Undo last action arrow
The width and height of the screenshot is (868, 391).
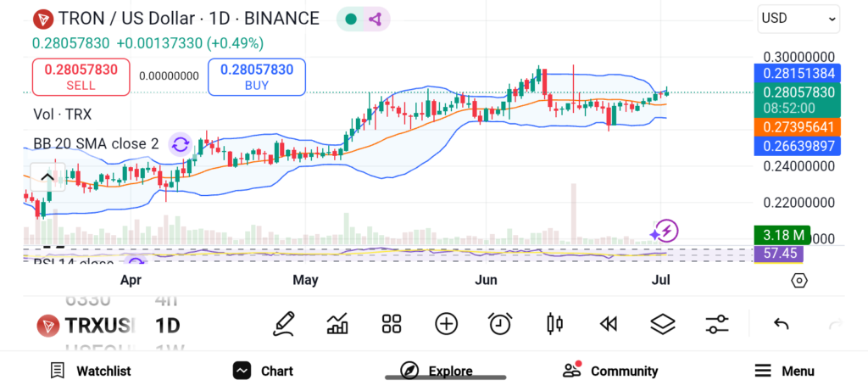click(x=781, y=324)
